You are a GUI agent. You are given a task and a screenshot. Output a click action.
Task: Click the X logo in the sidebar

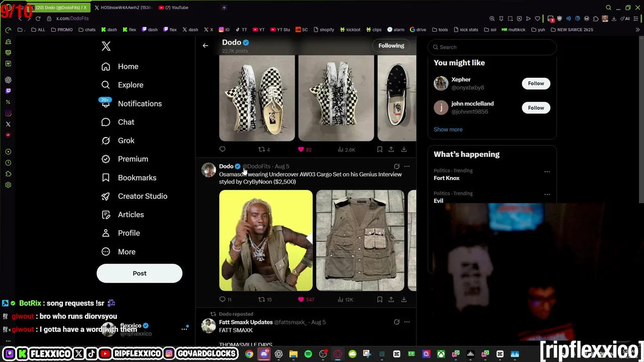106,46
